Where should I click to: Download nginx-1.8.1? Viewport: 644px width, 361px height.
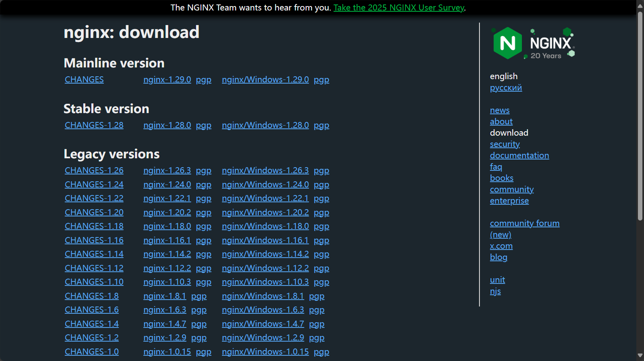point(165,296)
